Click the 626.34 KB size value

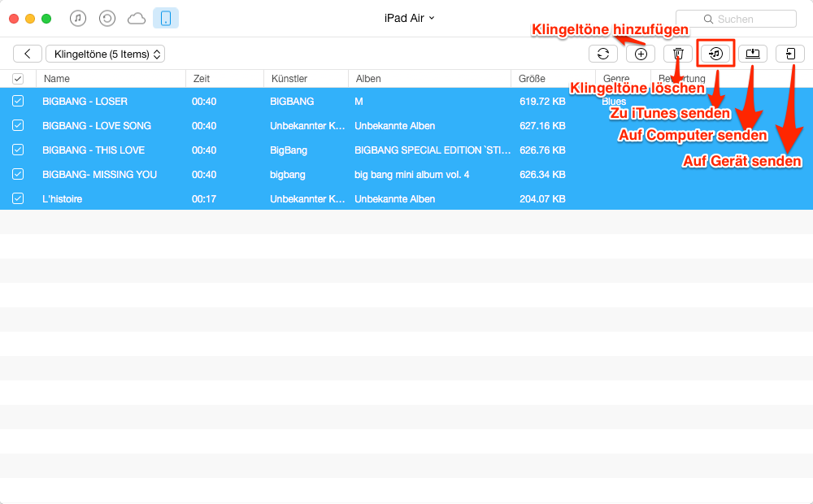pos(542,175)
